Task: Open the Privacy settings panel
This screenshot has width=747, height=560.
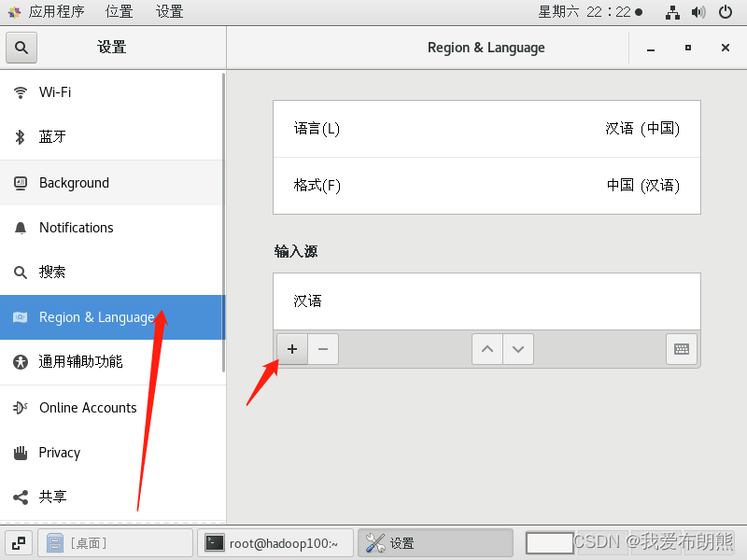Action: click(x=59, y=452)
